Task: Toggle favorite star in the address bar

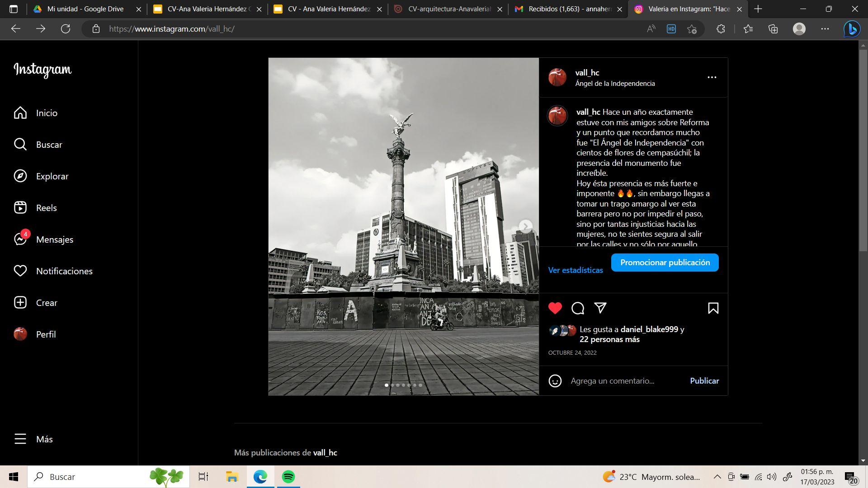Action: [692, 29]
